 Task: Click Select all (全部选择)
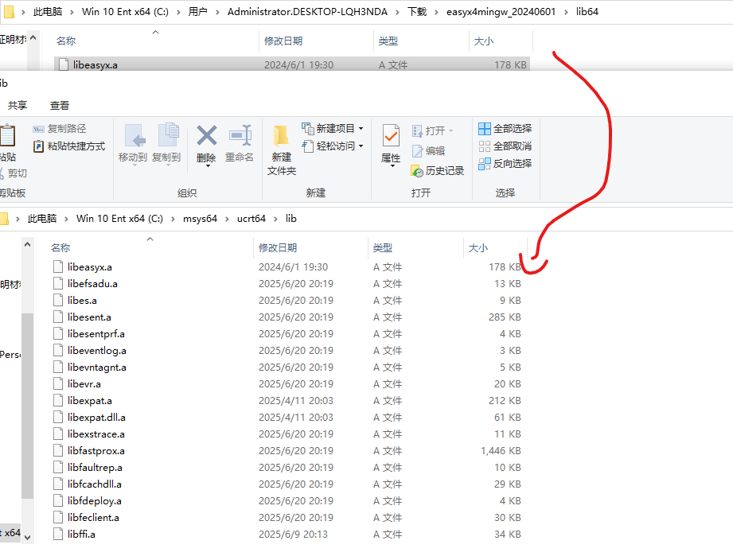pos(505,128)
